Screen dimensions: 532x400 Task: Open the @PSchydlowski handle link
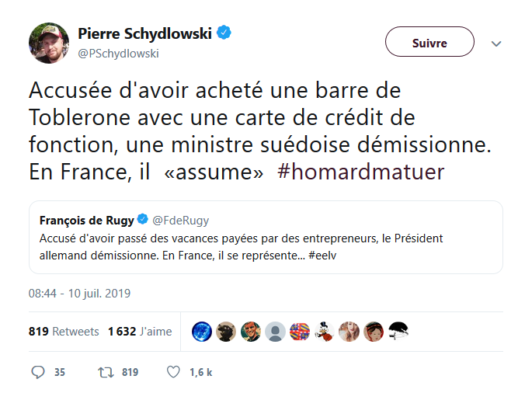tap(118, 53)
